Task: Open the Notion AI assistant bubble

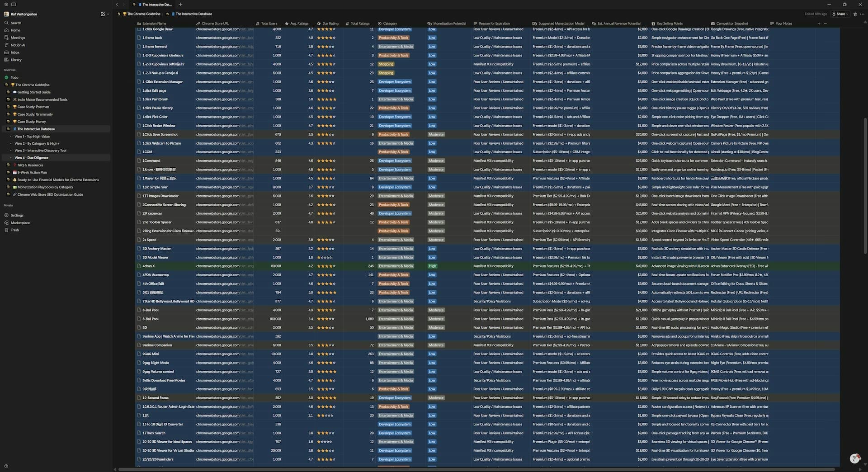Action: click(x=855, y=458)
